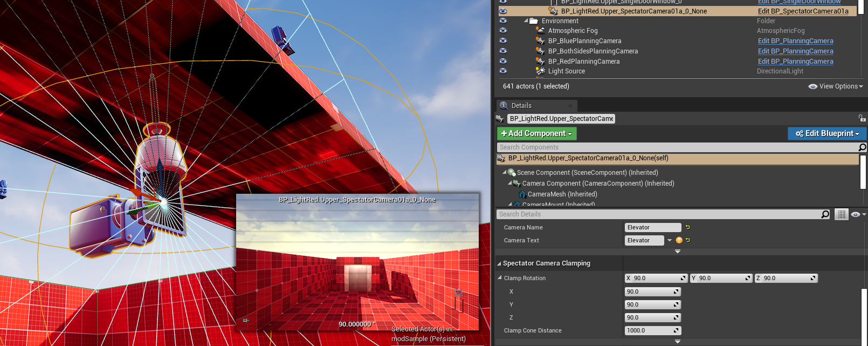Viewport: 868px width, 346px height.
Task: Toggle Light Source visibility eye
Action: [x=503, y=71]
